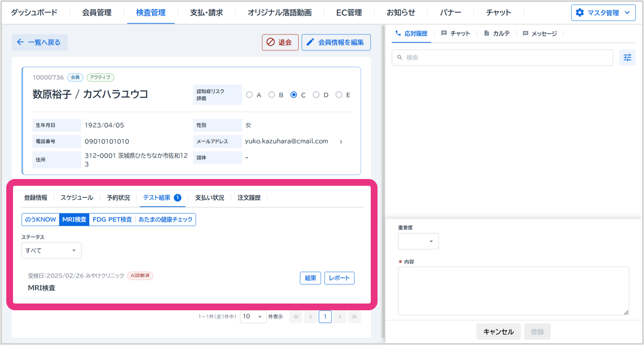Select risk rating A radio button
Viewport: 644px width, 345px height.
[250, 95]
